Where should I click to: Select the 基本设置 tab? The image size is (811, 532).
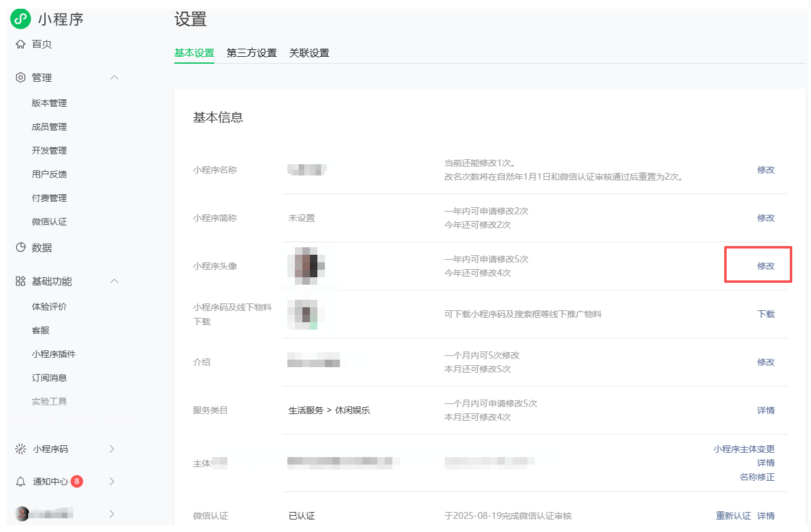194,52
